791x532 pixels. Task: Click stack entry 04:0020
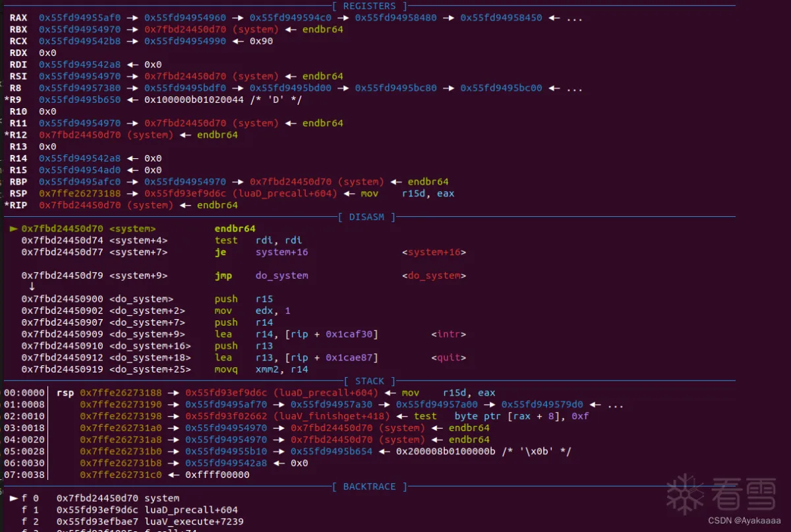[25, 440]
